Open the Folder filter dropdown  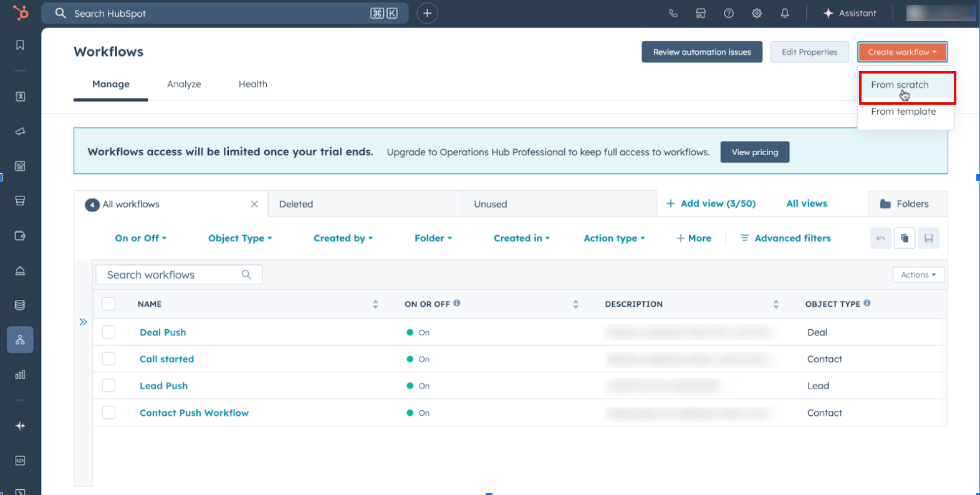pyautogui.click(x=433, y=238)
